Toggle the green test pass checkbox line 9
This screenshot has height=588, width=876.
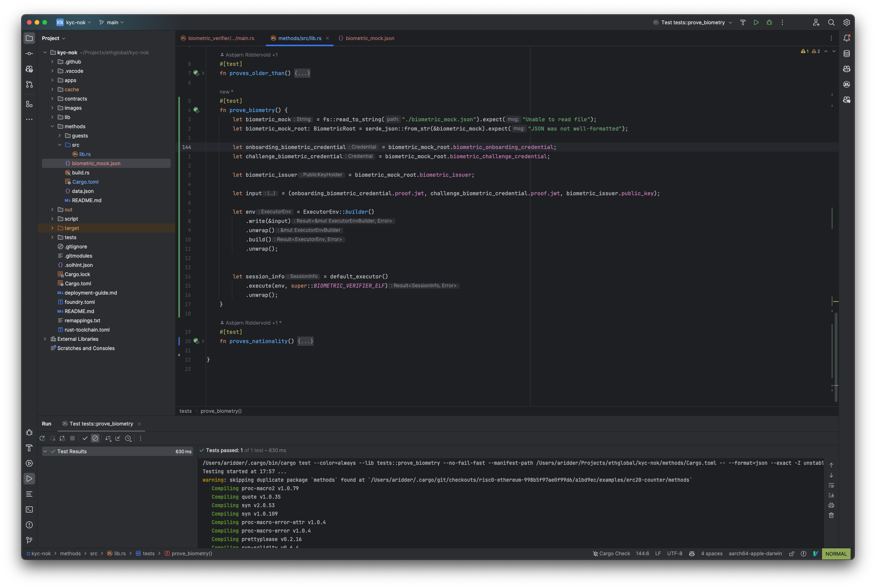click(x=196, y=72)
